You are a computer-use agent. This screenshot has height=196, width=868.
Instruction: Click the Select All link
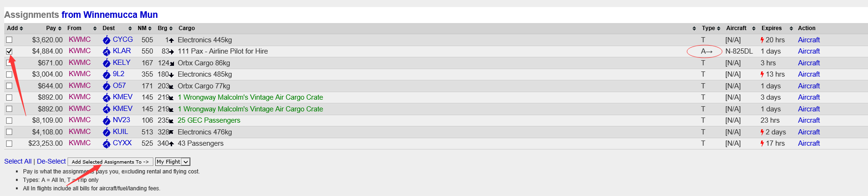pos(18,161)
